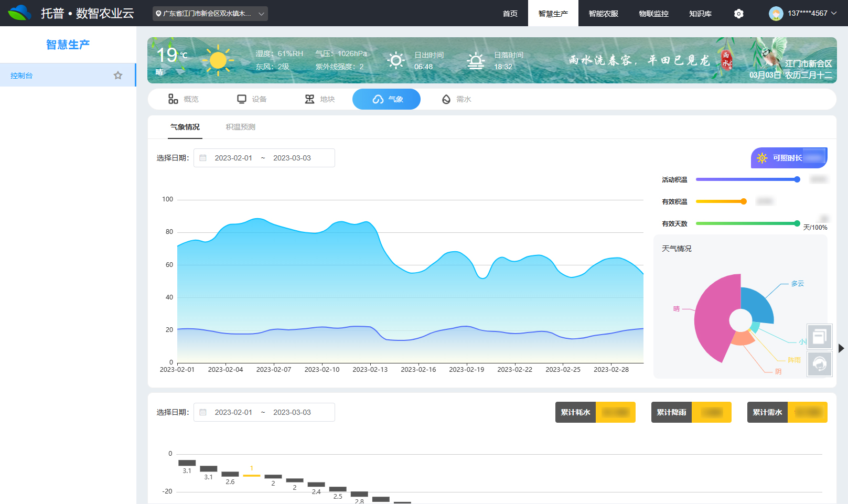Click calendar icon in lower water date picker
This screenshot has width=848, height=504.
(203, 412)
